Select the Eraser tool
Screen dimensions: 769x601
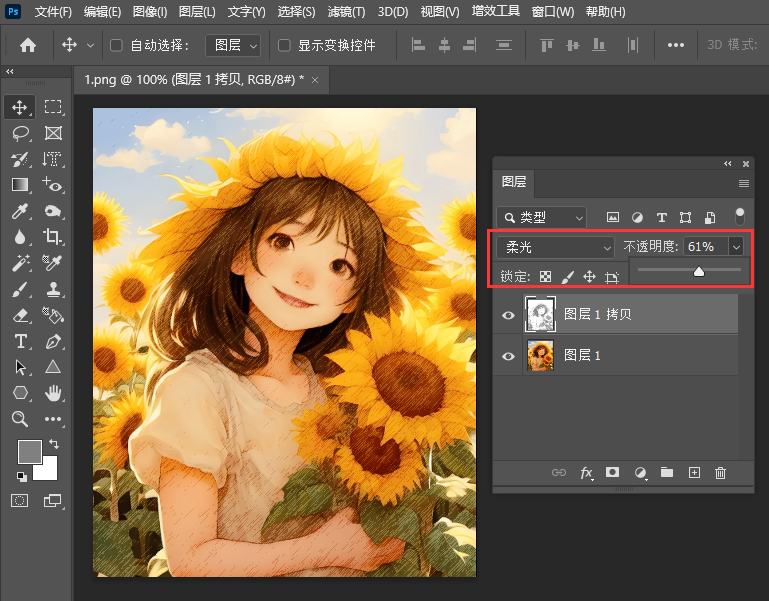tap(20, 315)
